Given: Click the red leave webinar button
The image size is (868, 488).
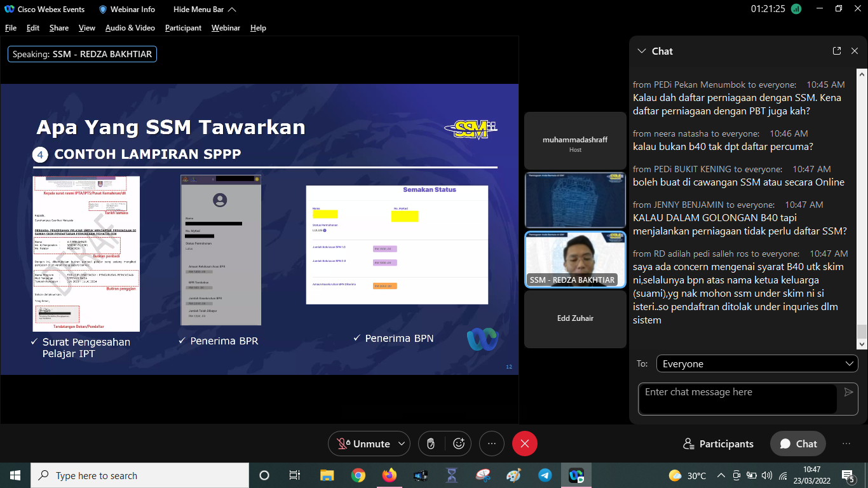Looking at the screenshot, I should tap(524, 444).
